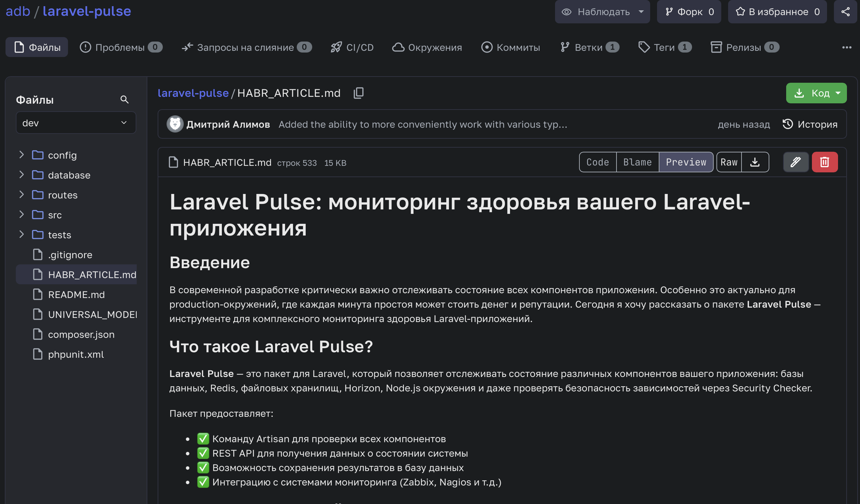Open the dev branch dropdown
The width and height of the screenshot is (860, 504).
(x=76, y=123)
